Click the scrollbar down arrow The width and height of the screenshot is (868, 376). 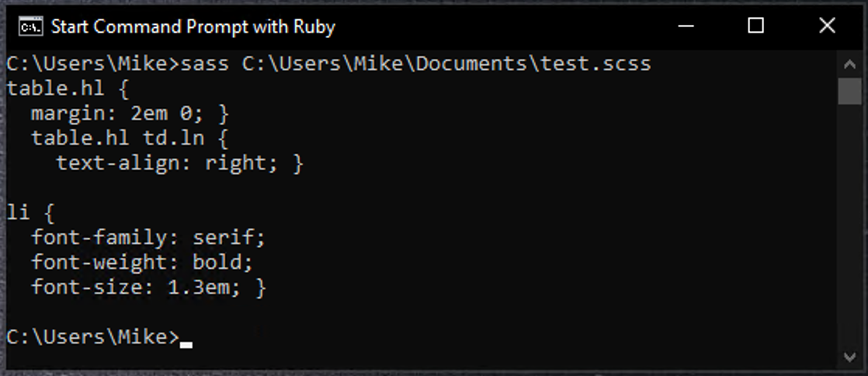tap(849, 357)
